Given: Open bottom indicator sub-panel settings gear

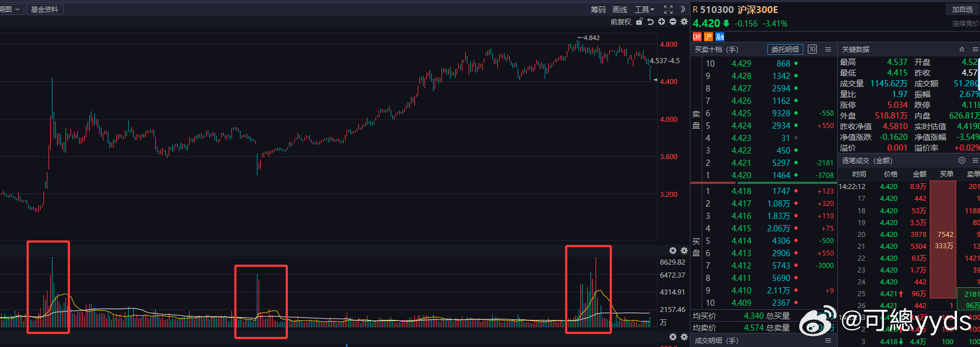Looking at the screenshot, I should [x=684, y=337].
